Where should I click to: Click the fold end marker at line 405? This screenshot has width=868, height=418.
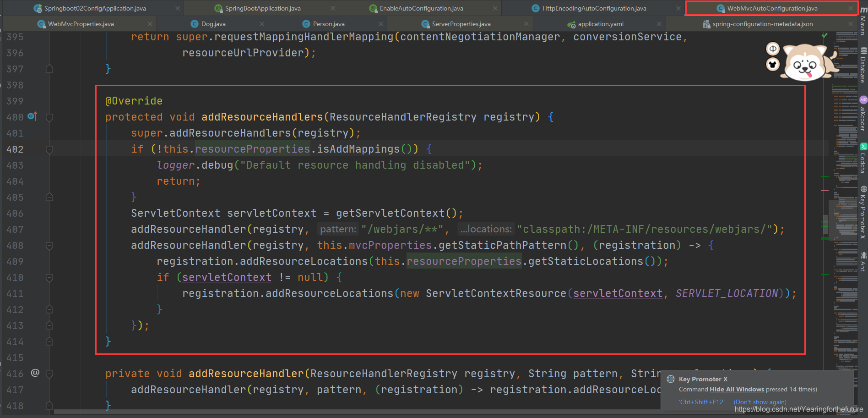coord(49,197)
